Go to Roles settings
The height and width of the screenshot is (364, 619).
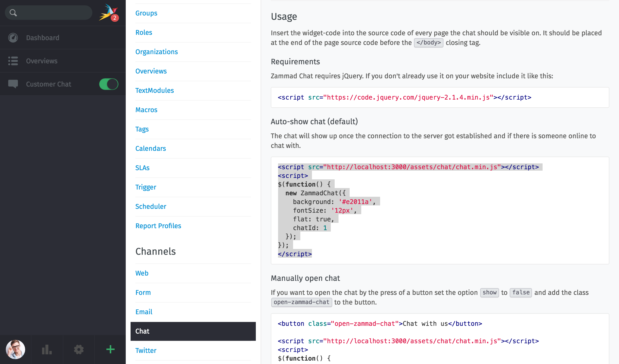point(144,32)
